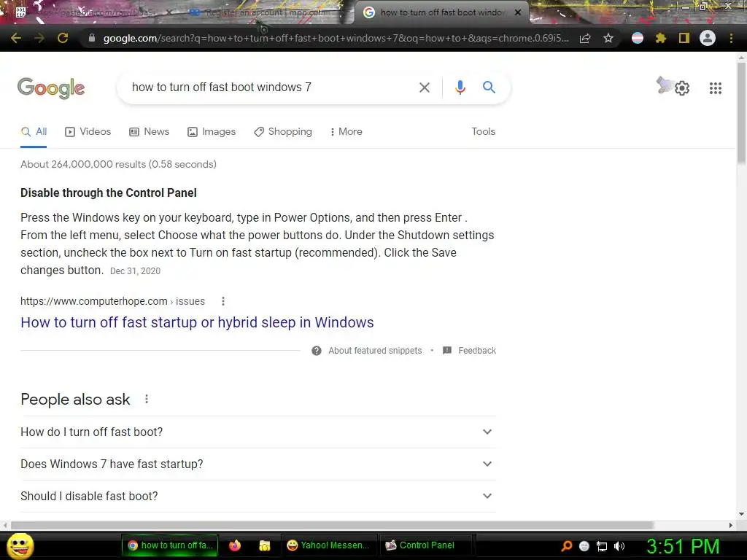The image size is (747, 560).
Task: Open the round striped extension icon
Action: tap(638, 38)
